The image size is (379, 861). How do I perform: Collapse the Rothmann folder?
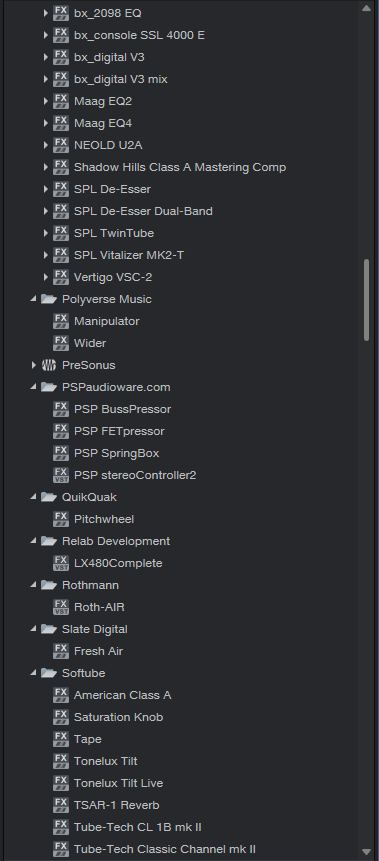(34, 584)
